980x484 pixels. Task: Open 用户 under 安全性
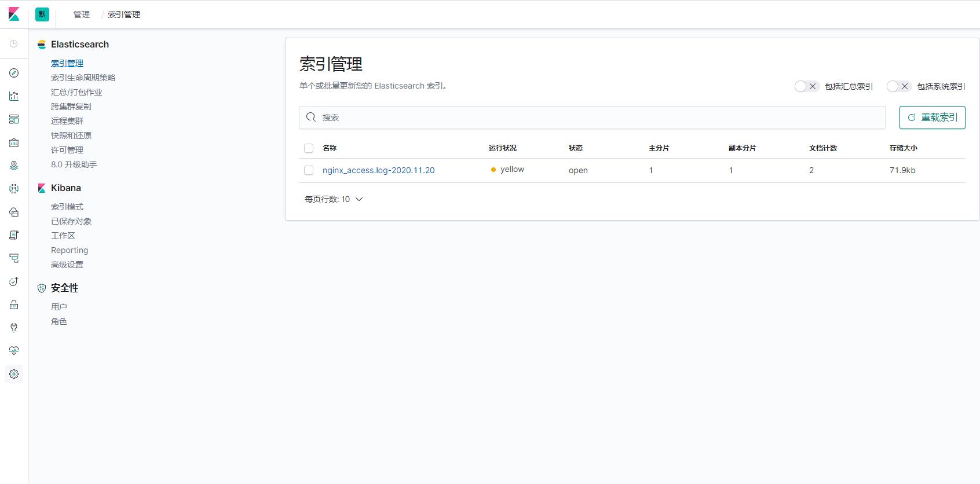(x=59, y=307)
